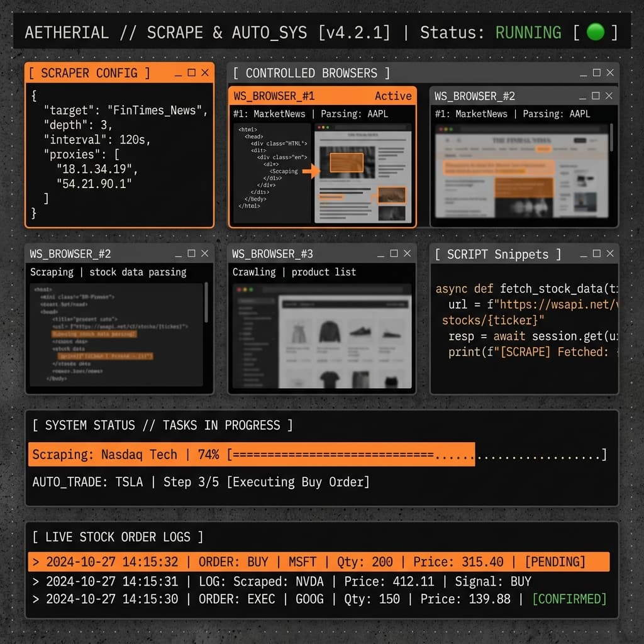Click the [PENDING] status tag in logs
Image resolution: width=644 pixels, height=644 pixels.
[x=555, y=562]
